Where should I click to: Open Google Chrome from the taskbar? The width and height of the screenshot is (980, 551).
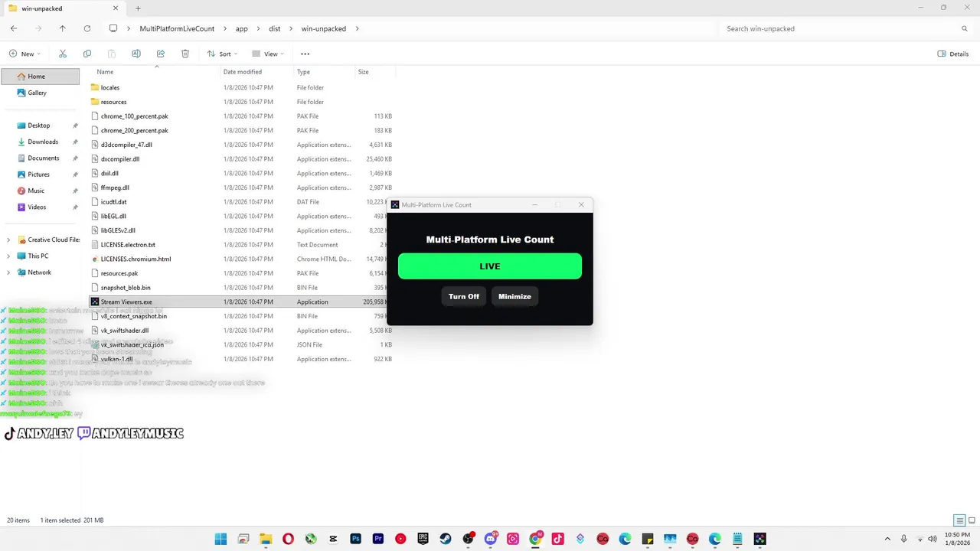(x=536, y=539)
